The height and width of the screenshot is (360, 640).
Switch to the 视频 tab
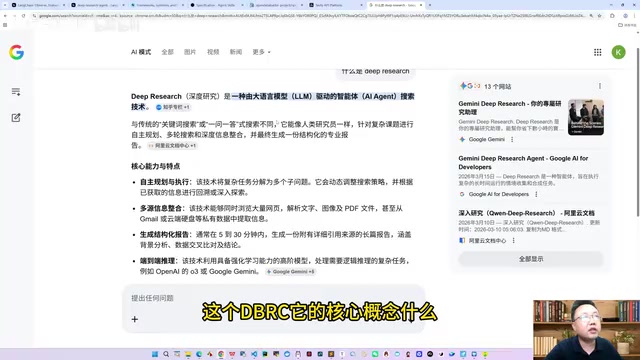[x=213, y=52]
